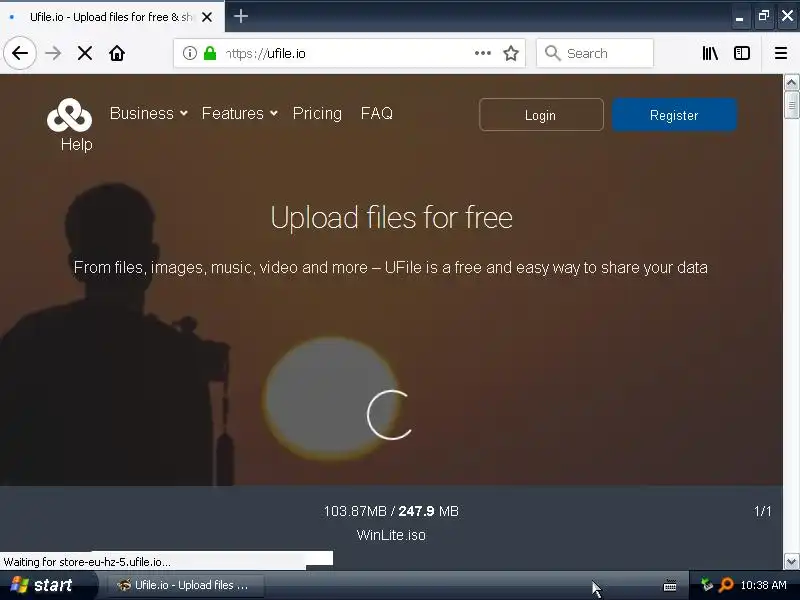Select Ufile.io taskbar window button

click(x=186, y=585)
